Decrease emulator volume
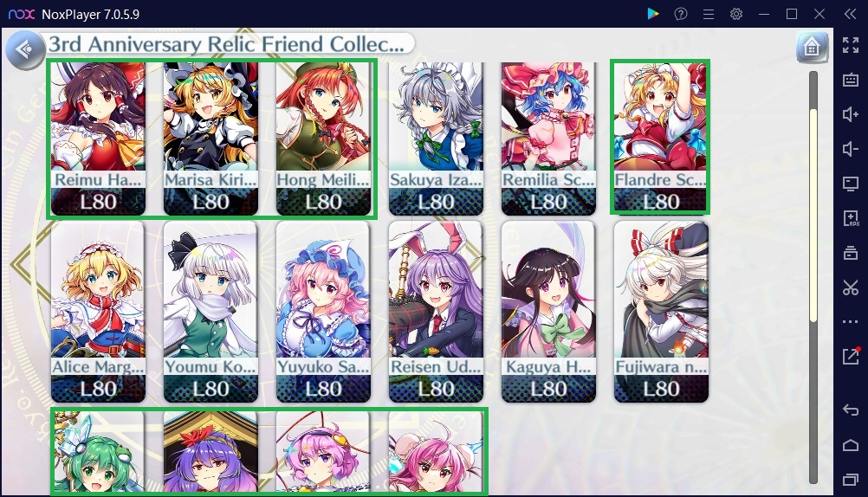The image size is (868, 497). (x=851, y=148)
